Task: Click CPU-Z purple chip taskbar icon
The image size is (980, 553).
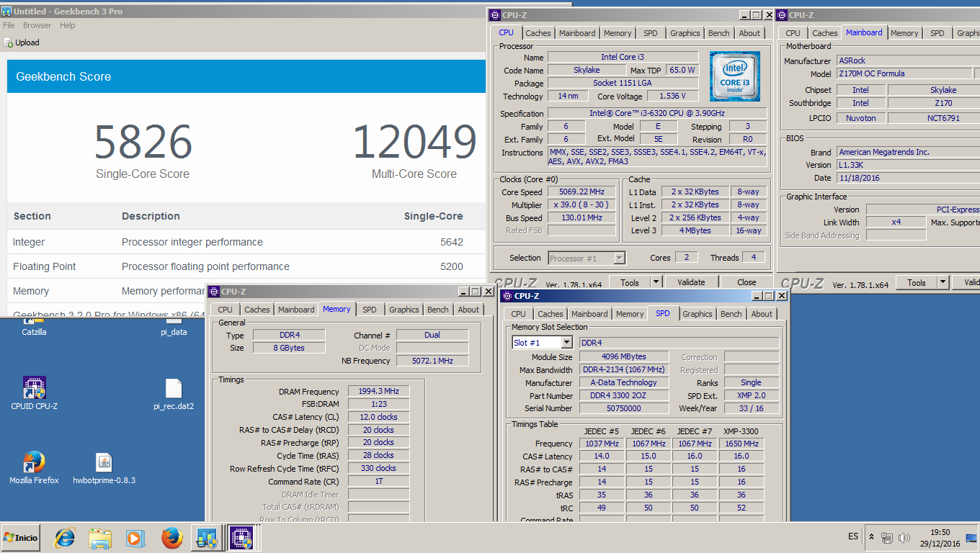Action: click(241, 538)
